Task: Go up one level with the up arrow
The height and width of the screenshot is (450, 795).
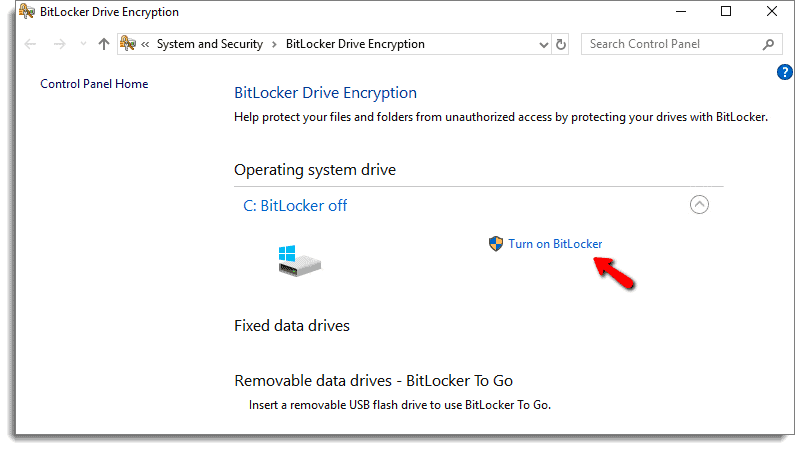Action: point(104,44)
